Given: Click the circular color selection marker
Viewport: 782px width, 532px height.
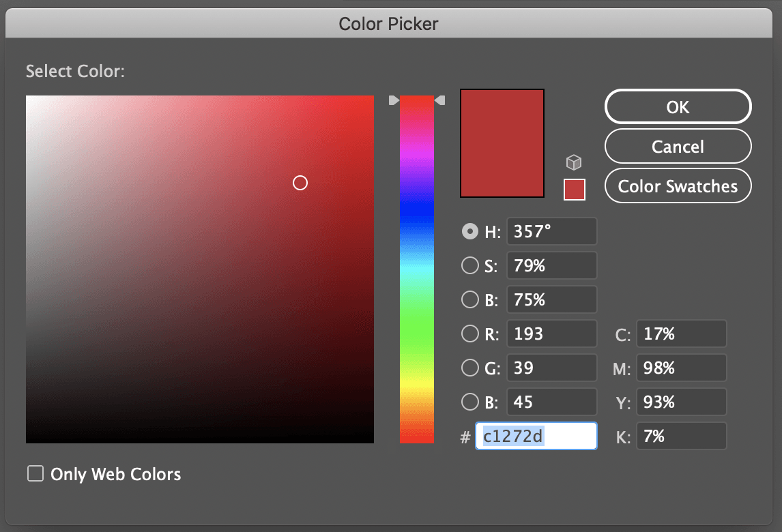Looking at the screenshot, I should (300, 183).
